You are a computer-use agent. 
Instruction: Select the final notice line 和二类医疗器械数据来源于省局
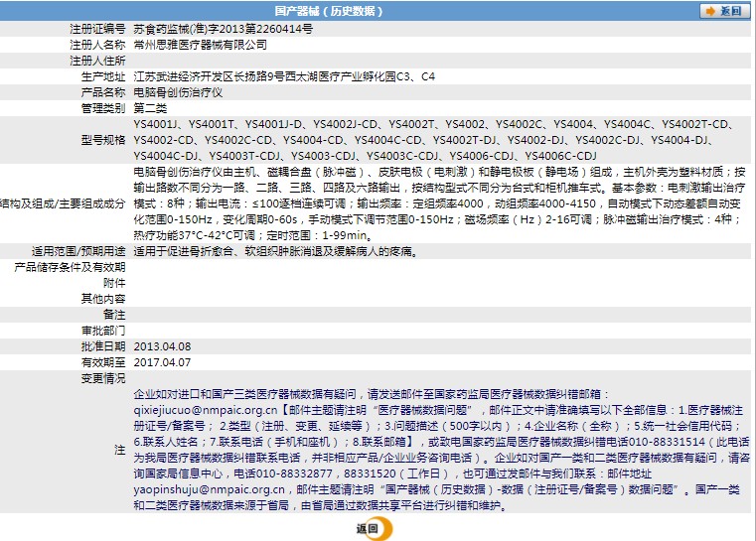coord(320,506)
